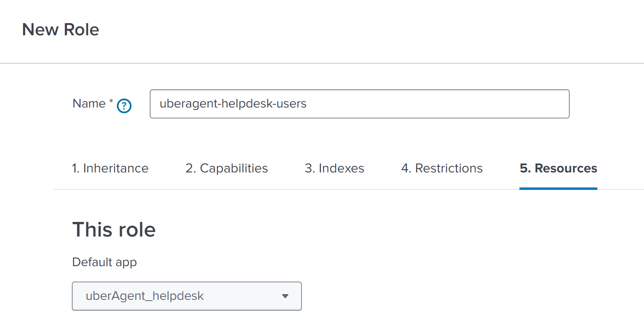The image size is (644, 327).
Task: Open the Default app dropdown
Action: click(x=187, y=296)
